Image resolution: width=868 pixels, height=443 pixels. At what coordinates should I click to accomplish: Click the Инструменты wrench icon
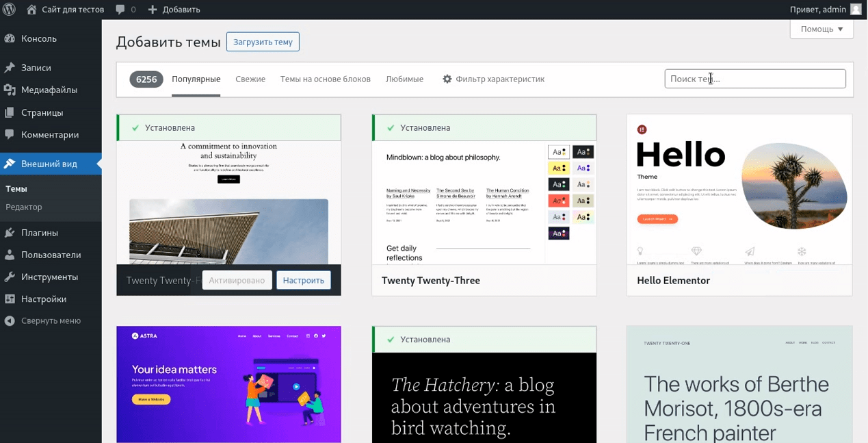(x=10, y=277)
